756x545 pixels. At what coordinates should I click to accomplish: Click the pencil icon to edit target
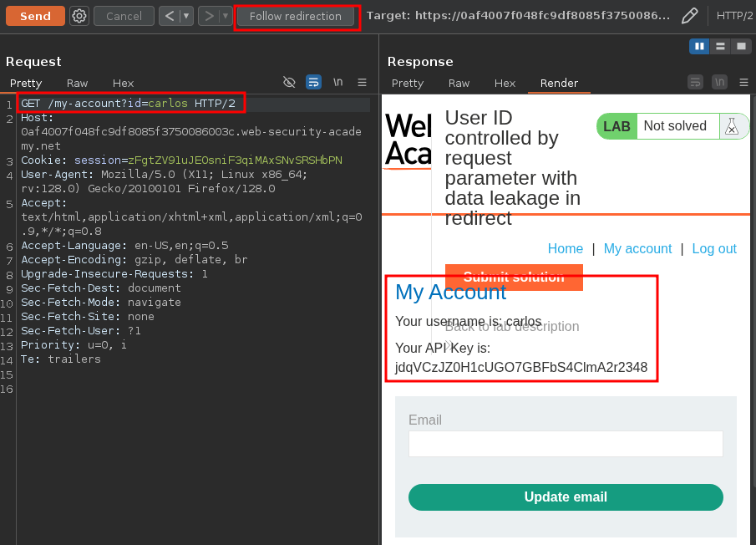(689, 16)
